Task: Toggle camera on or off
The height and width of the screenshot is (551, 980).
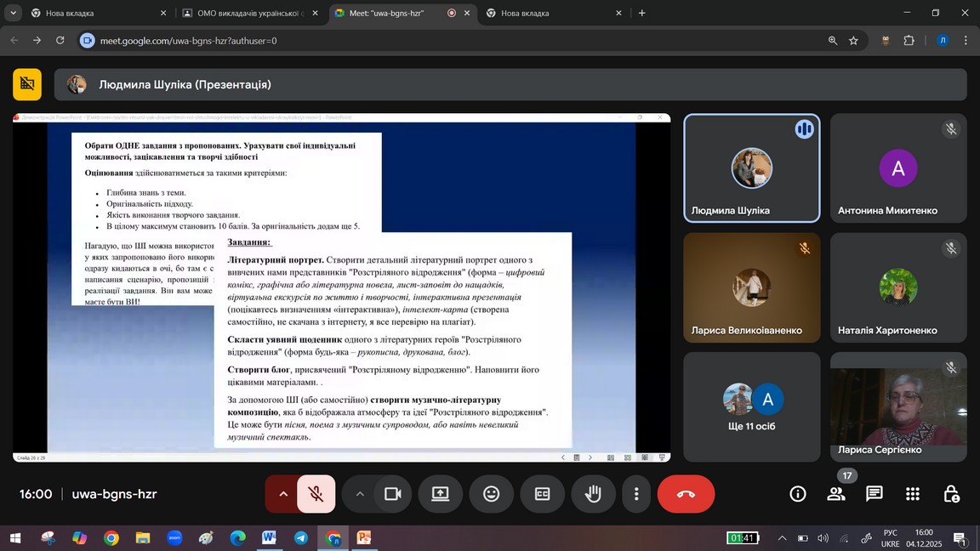Action: (392, 494)
